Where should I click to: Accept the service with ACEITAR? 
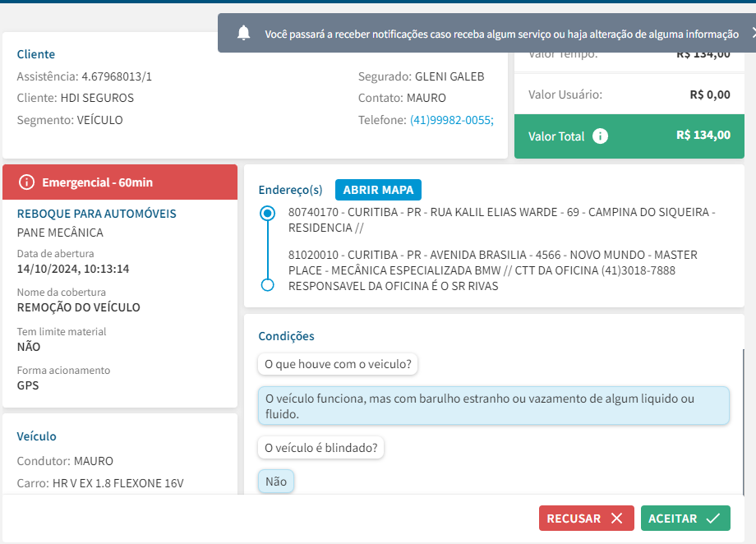tap(685, 519)
